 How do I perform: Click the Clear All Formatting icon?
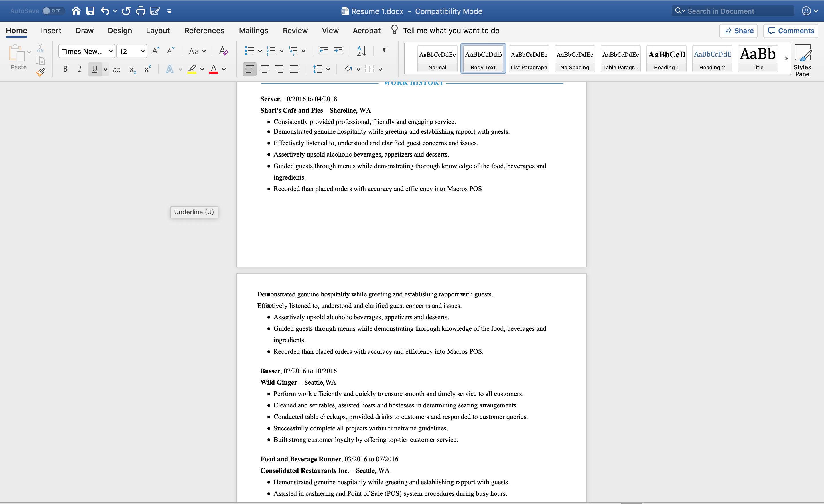pos(223,51)
